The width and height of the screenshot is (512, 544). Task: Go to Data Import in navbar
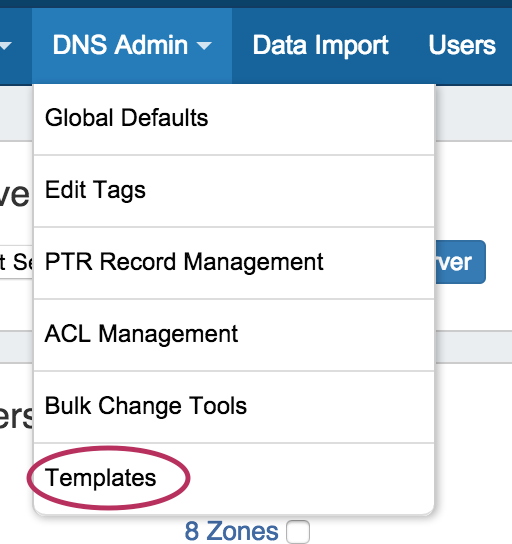tap(321, 45)
